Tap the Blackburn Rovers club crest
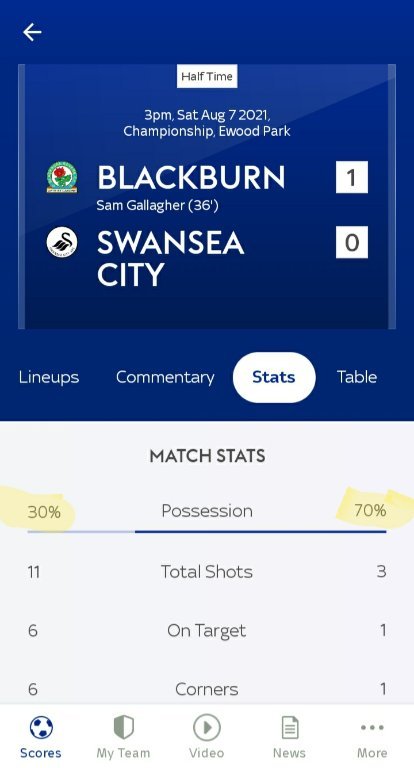Image resolution: width=414 pixels, height=768 pixels. coord(62,177)
